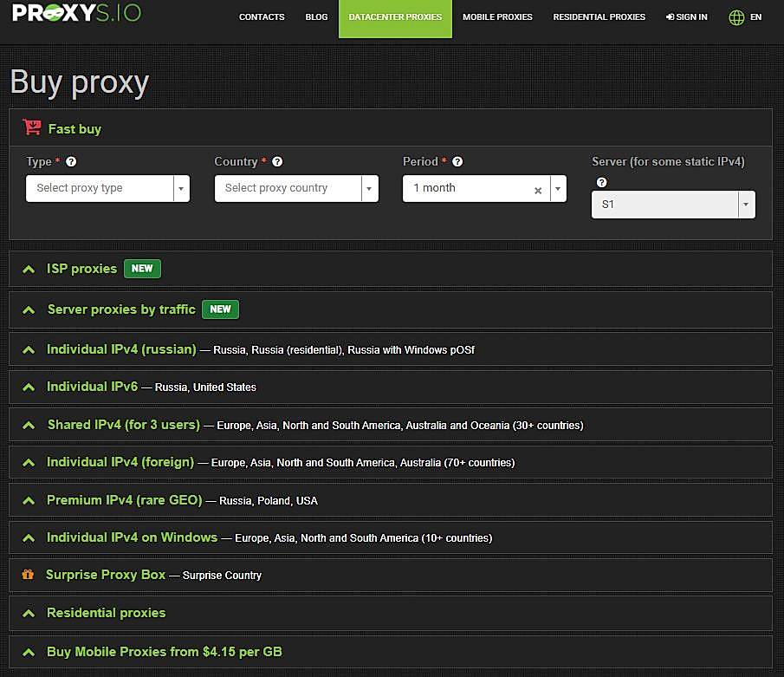Open Surprise Proxy Box heading

tap(106, 575)
